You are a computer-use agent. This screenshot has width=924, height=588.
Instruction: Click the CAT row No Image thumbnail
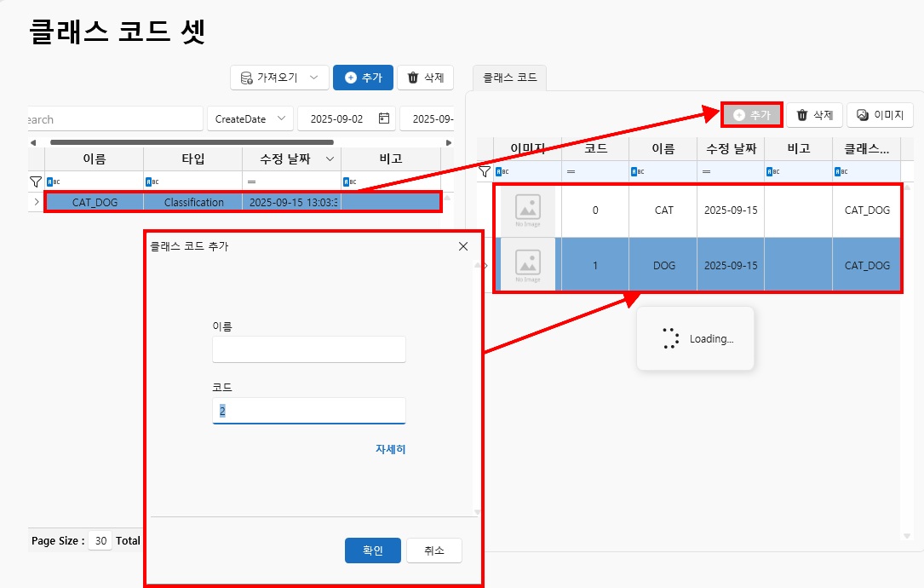click(528, 210)
